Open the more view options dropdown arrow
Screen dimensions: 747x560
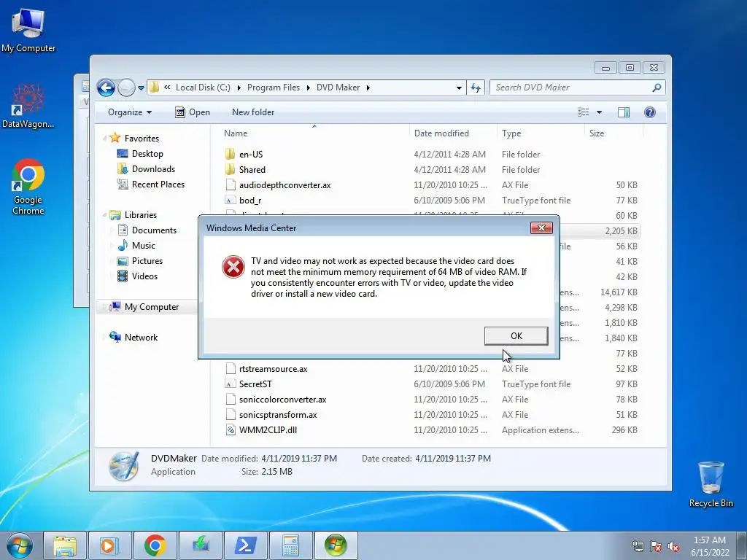point(600,112)
